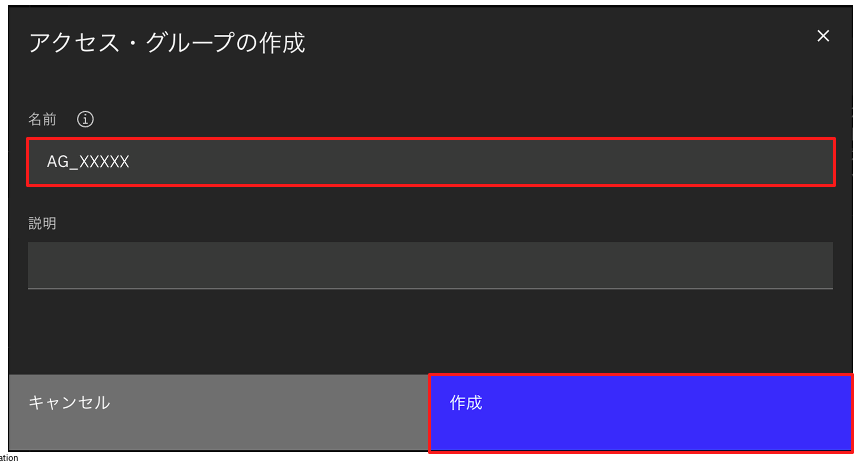Click the gray キャンセル button at bottom
This screenshot has width=863, height=464.
tap(218, 413)
